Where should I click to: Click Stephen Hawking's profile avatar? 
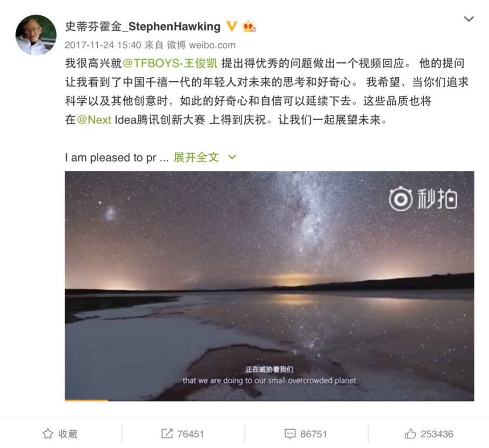click(36, 35)
